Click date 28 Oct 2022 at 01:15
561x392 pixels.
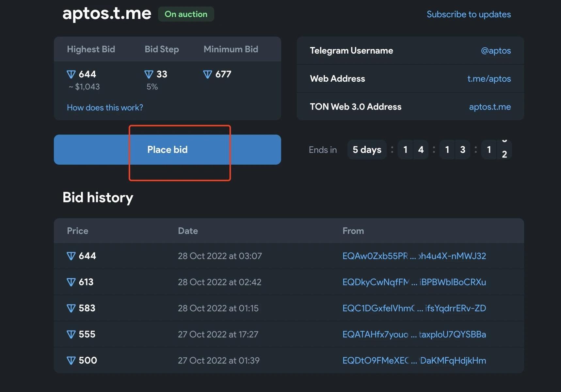point(218,308)
